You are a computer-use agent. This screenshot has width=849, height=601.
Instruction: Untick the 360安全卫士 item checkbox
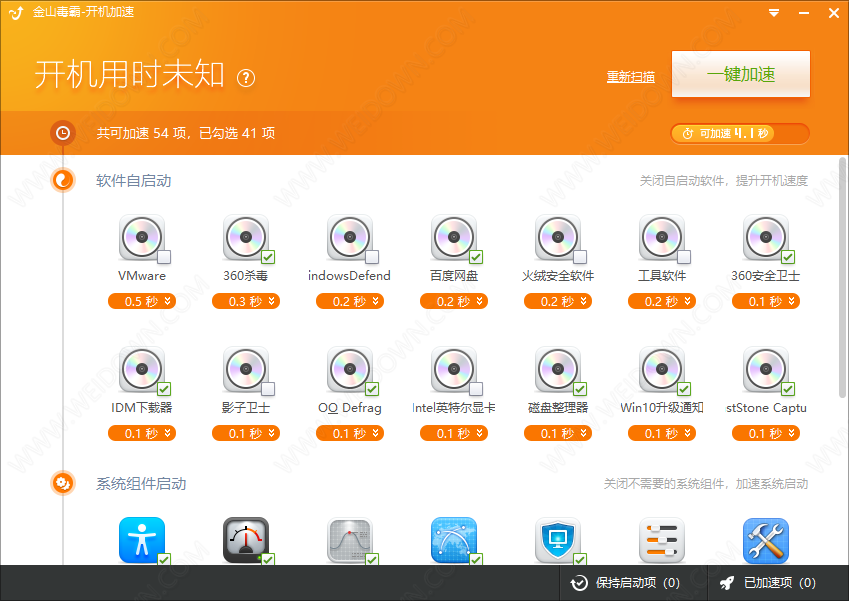[x=788, y=257]
